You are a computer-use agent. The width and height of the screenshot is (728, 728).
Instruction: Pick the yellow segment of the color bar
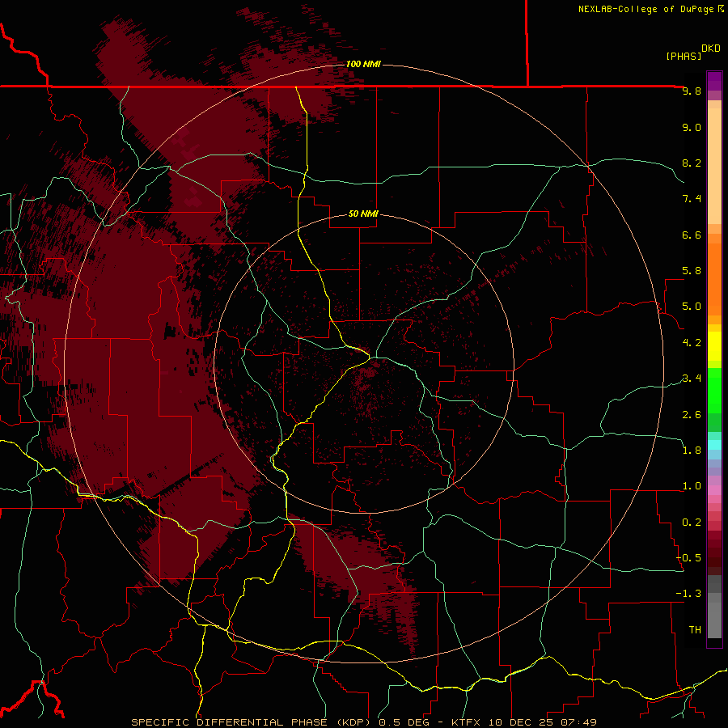[714, 345]
